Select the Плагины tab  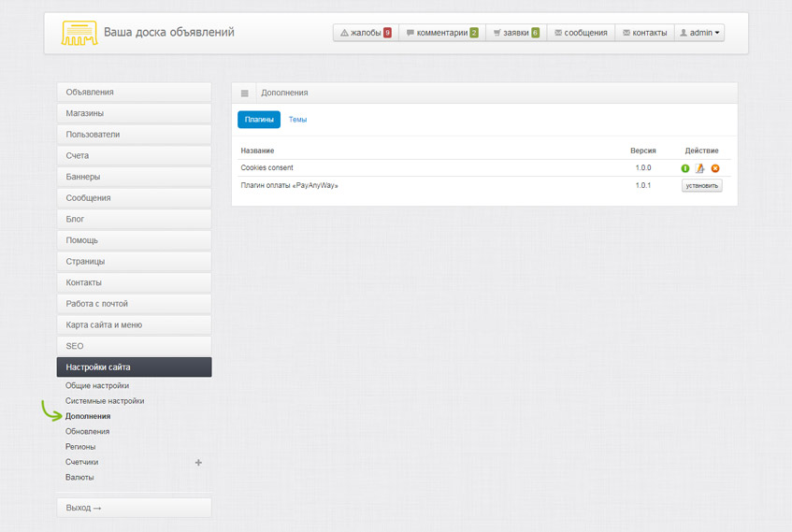(259, 120)
